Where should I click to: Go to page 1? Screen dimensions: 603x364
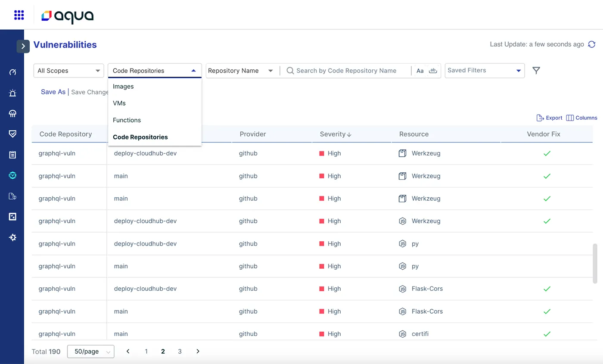point(146,352)
